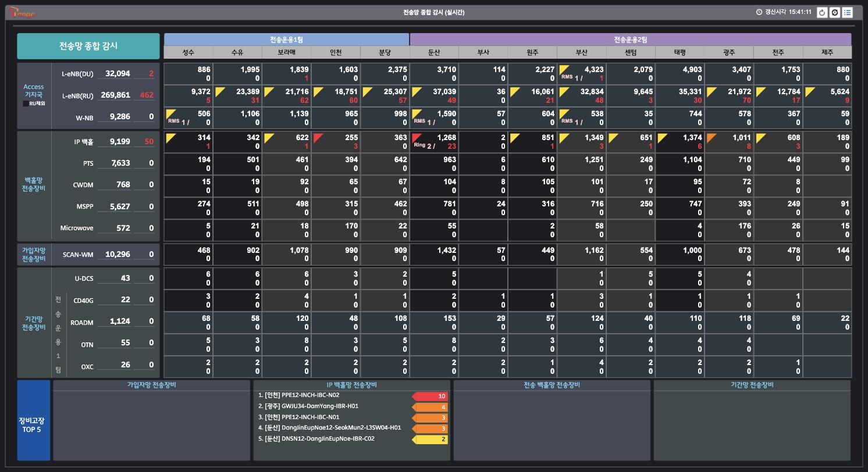The image size is (868, 472).
Task: Click the yellow flag in 수유 L-eNB(RU) cell
Action: 219,91
